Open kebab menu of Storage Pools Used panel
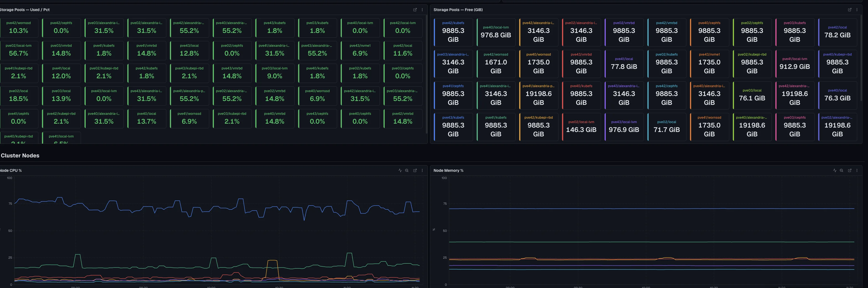 (422, 10)
